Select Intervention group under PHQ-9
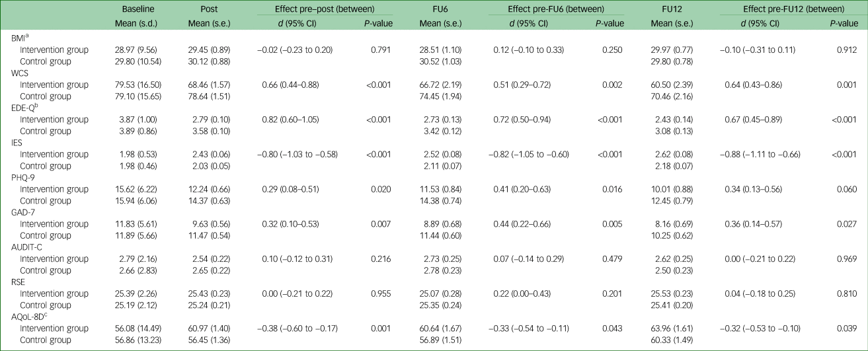 [x=54, y=190]
